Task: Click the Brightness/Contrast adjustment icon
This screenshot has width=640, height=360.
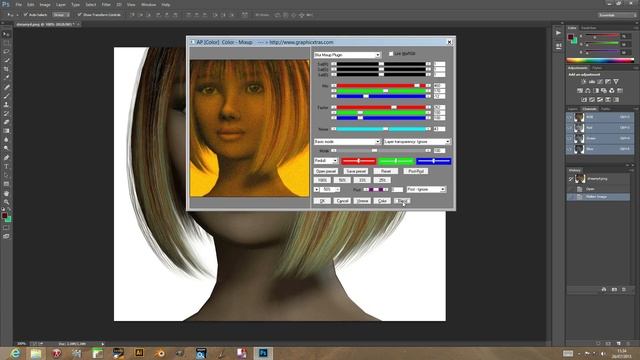Action: pyautogui.click(x=584, y=82)
